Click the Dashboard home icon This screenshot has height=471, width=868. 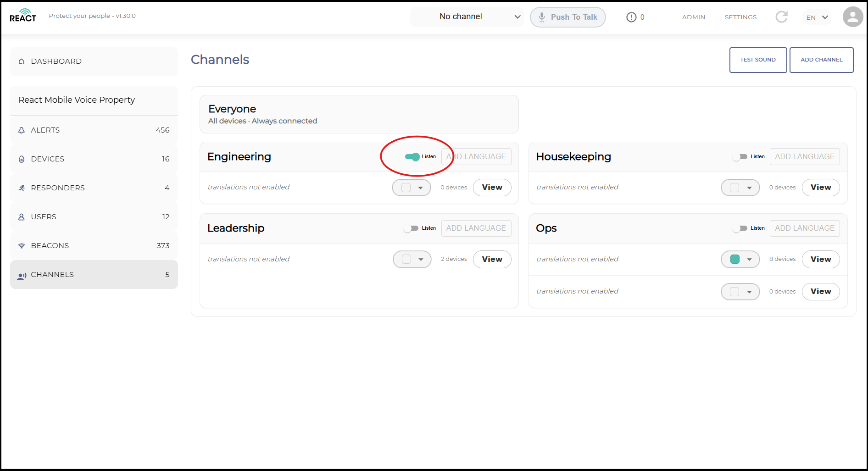(x=22, y=61)
